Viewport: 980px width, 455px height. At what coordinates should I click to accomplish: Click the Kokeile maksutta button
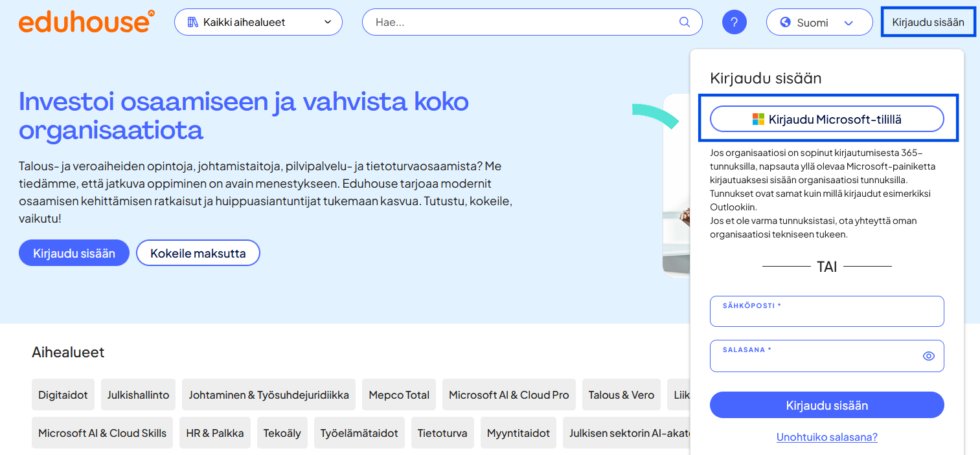tap(198, 253)
